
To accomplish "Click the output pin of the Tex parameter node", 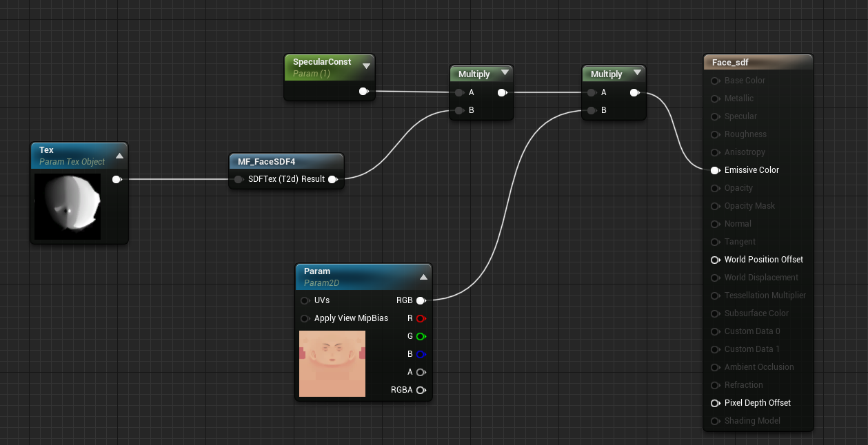I will (x=117, y=179).
